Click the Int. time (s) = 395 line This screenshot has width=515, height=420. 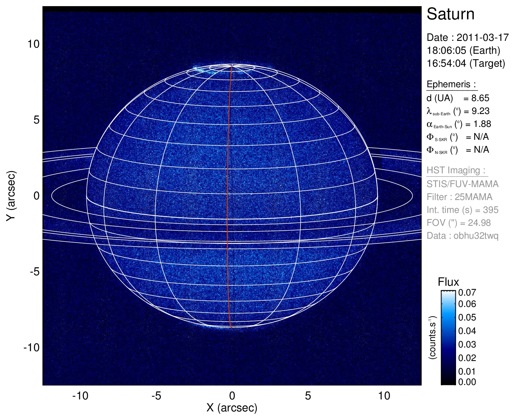point(462,210)
